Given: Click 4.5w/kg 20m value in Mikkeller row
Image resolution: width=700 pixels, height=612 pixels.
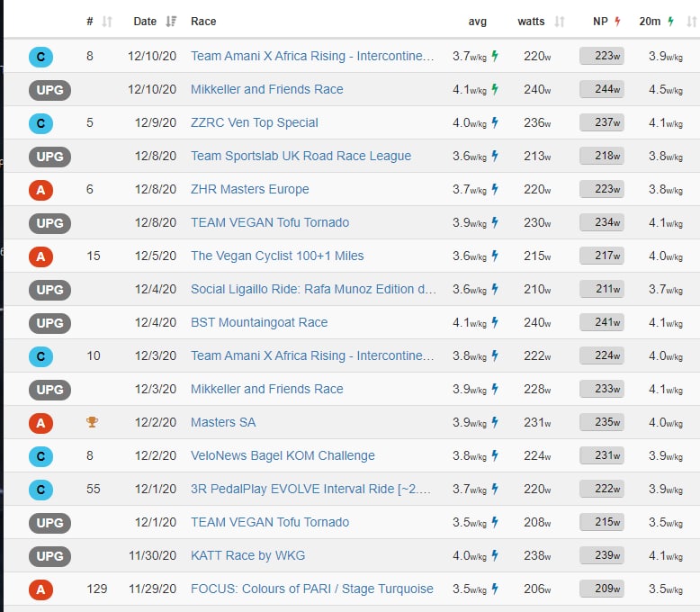Looking at the screenshot, I should click(666, 89).
